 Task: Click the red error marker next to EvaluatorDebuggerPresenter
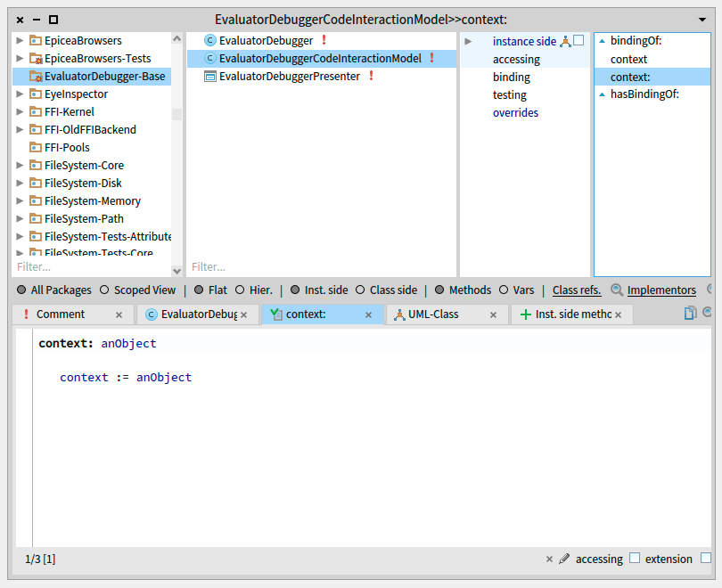point(371,77)
